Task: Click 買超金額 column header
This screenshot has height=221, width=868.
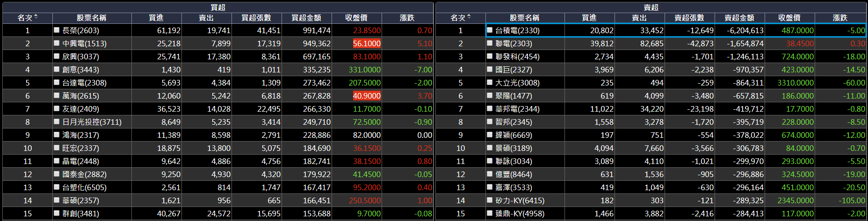Action: (306, 18)
